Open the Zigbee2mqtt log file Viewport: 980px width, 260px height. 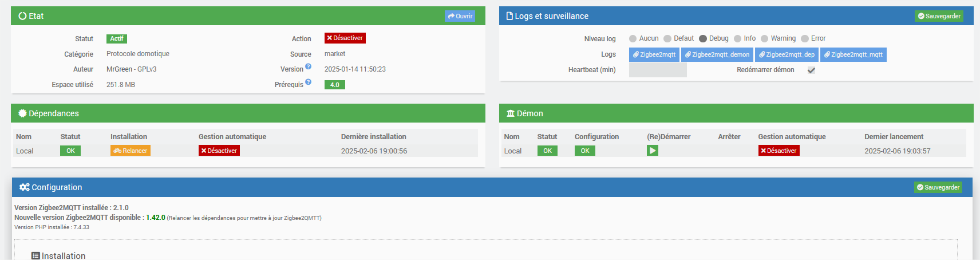654,54
